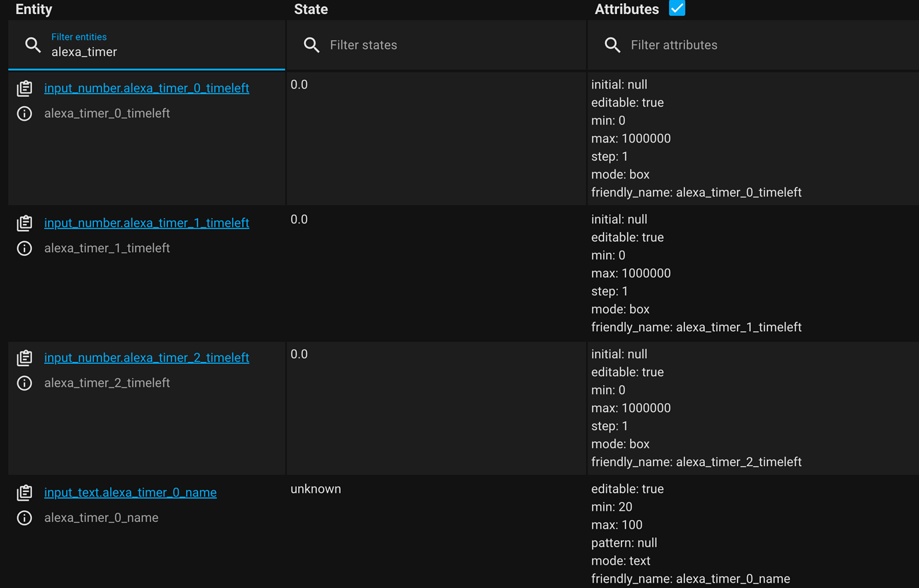Click the entity filter search icon
This screenshot has height=588, width=919.
point(33,45)
